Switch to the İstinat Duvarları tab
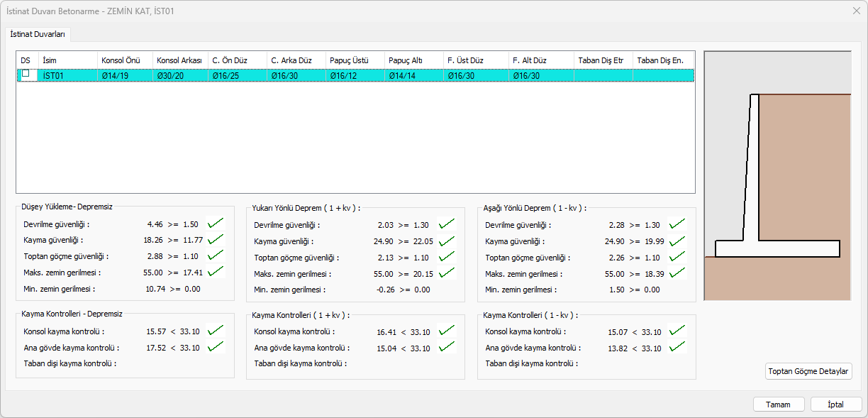The width and height of the screenshot is (868, 418). [x=38, y=33]
